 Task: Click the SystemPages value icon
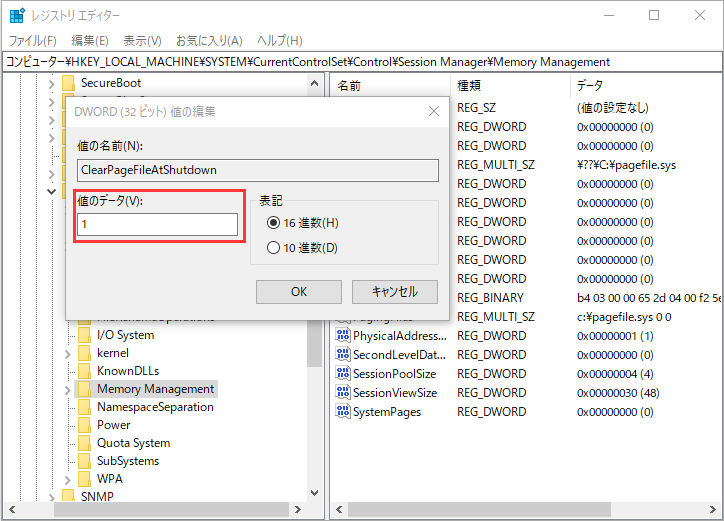[343, 412]
